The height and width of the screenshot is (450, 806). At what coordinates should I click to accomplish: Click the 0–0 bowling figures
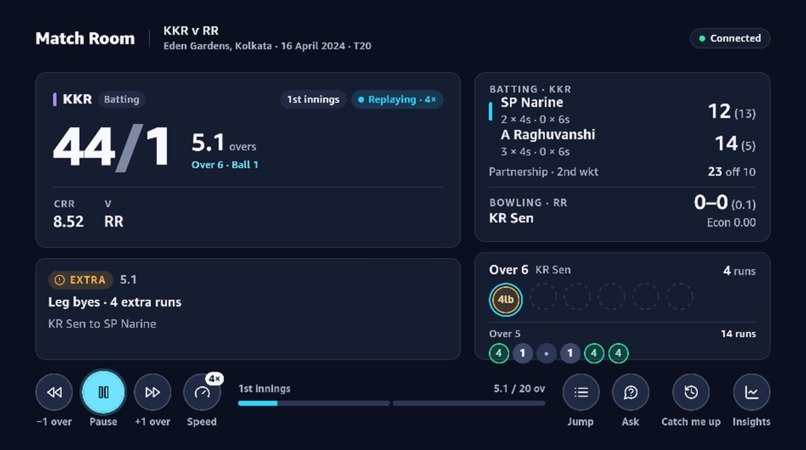coord(711,203)
